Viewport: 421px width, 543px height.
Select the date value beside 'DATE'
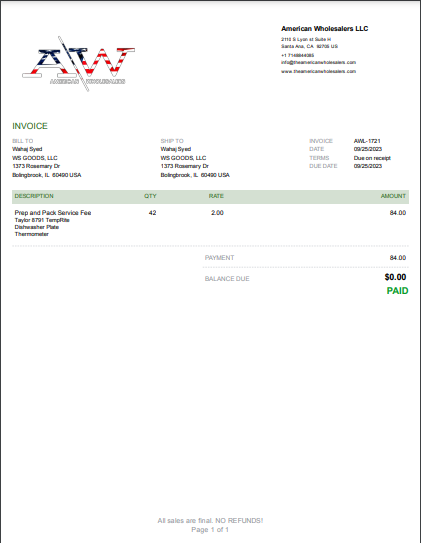click(368, 149)
